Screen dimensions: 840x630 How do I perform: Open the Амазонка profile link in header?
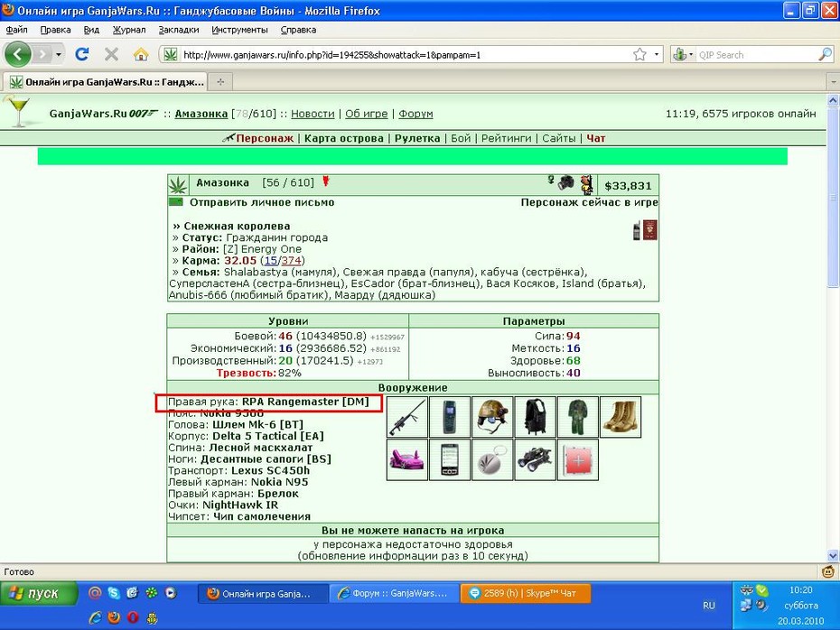tap(201, 114)
